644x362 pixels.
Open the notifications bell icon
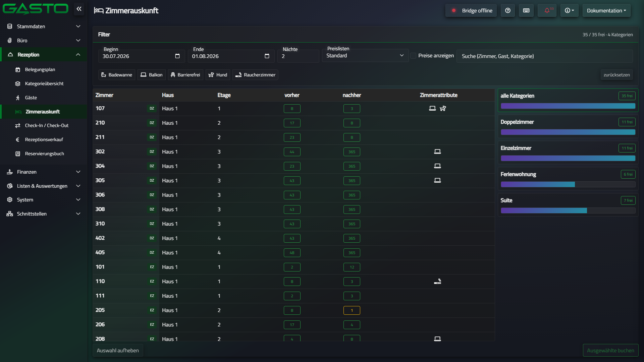(x=547, y=10)
